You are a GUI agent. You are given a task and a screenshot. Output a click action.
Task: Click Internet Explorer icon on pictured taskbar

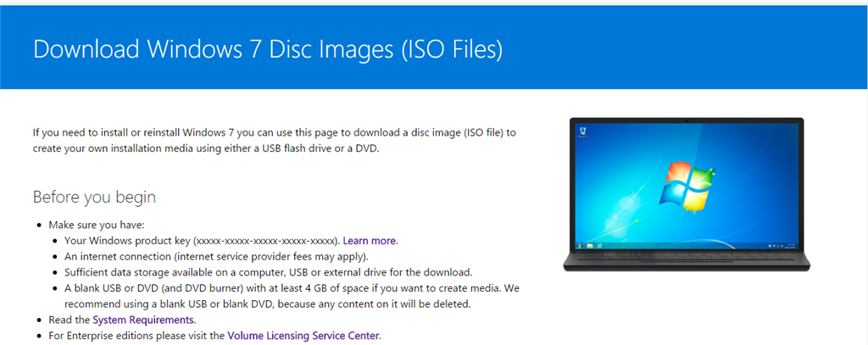click(599, 246)
